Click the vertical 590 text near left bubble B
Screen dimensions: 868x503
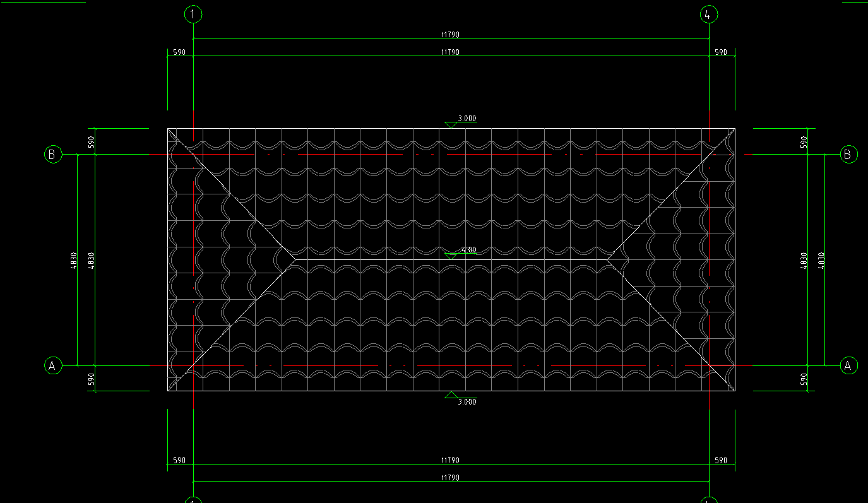(91, 141)
